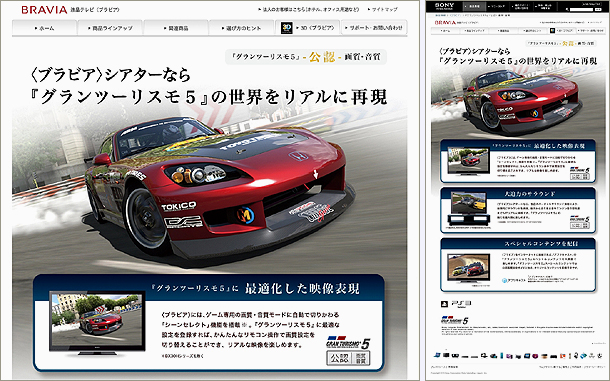Click the 公認 banner in the full-page right view
The image size is (610, 381).
coord(561,44)
